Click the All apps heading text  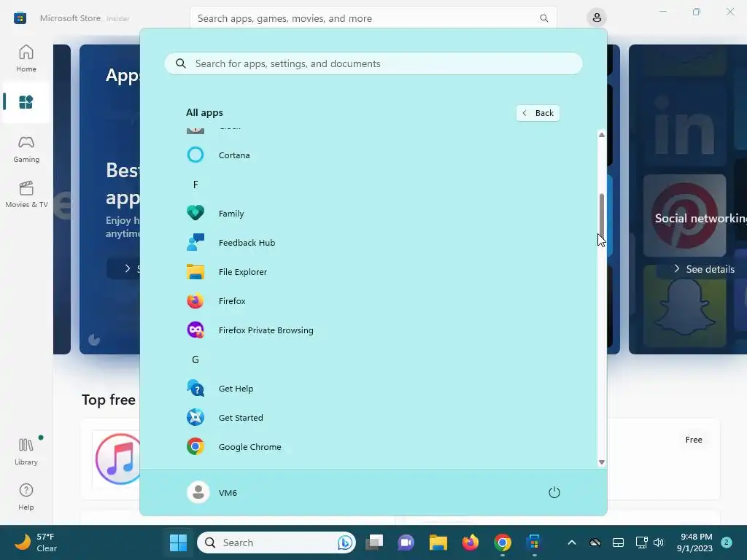coord(204,113)
